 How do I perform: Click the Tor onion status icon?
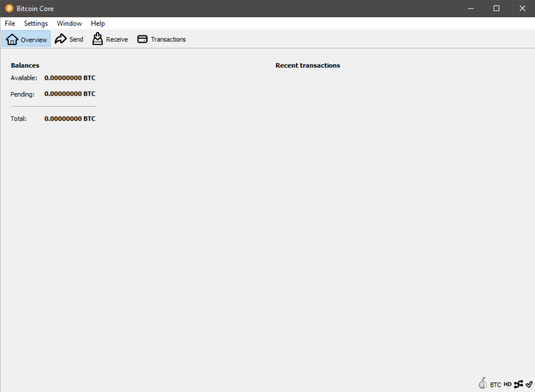(483, 383)
